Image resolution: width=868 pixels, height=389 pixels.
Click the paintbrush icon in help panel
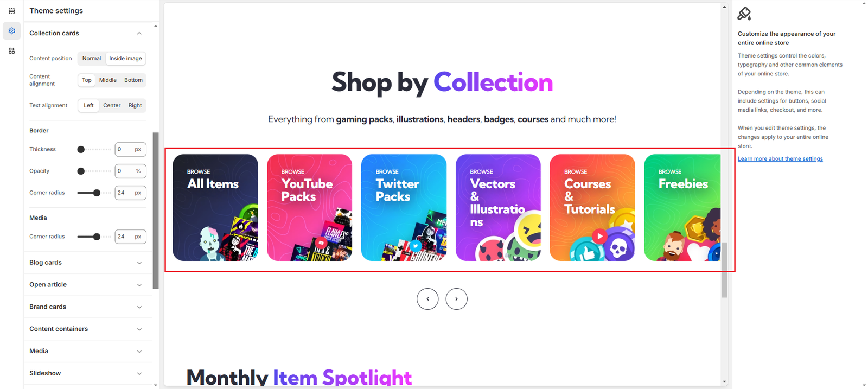(x=744, y=14)
